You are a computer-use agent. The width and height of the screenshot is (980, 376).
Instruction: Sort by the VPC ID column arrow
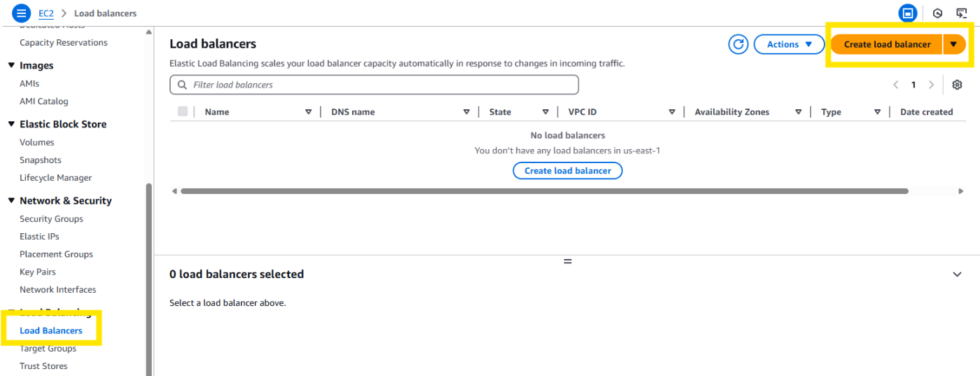click(x=671, y=112)
